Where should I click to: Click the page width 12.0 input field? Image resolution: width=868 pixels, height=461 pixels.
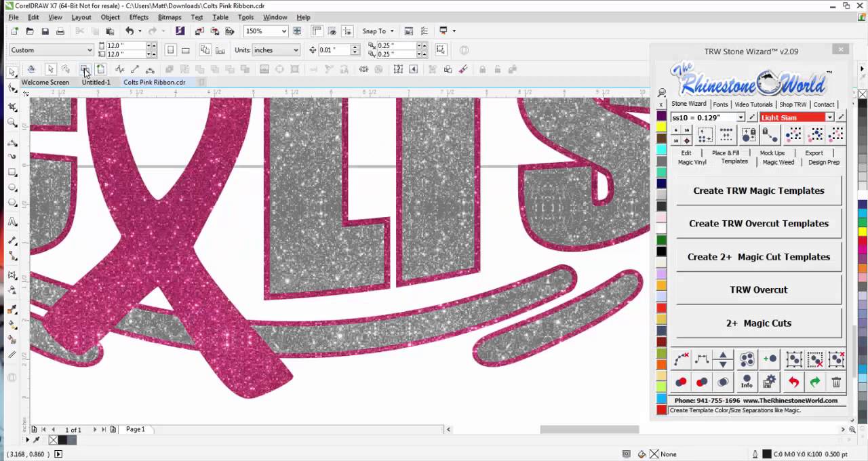pyautogui.click(x=125, y=46)
